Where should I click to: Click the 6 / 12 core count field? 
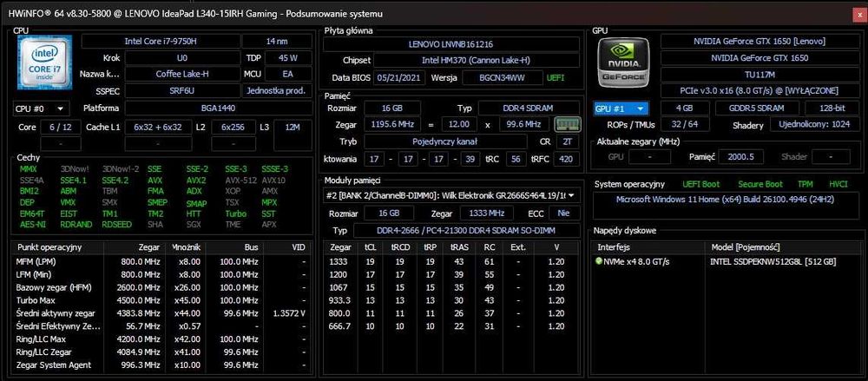61,127
